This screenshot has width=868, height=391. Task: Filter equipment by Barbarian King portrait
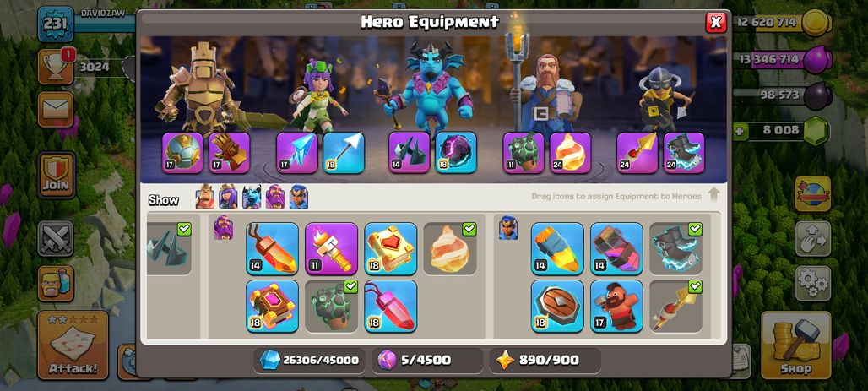click(205, 197)
